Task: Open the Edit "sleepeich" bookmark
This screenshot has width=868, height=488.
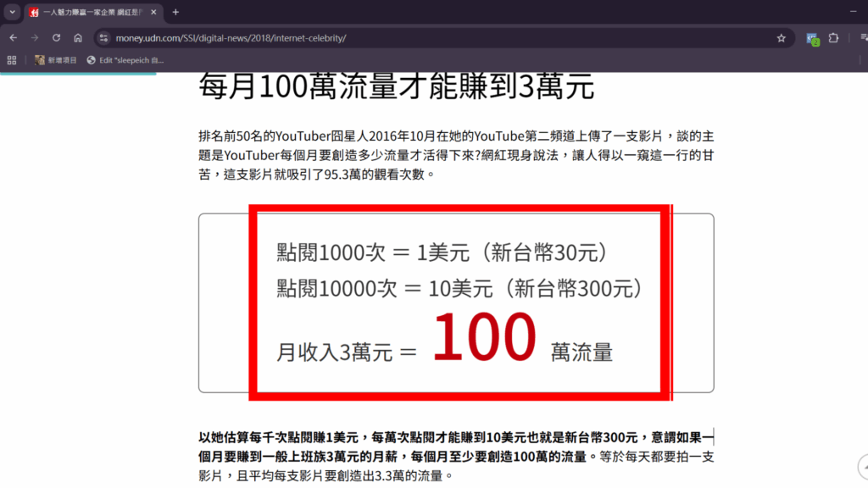Action: pos(125,60)
